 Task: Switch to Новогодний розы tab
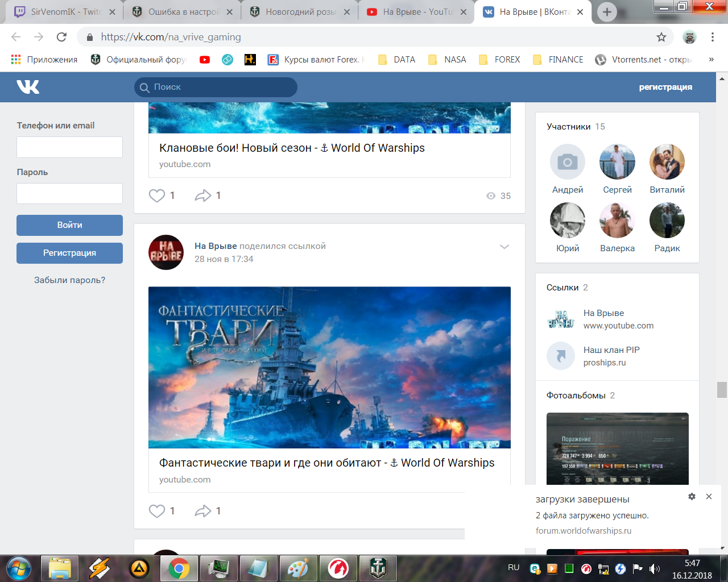coord(300,12)
